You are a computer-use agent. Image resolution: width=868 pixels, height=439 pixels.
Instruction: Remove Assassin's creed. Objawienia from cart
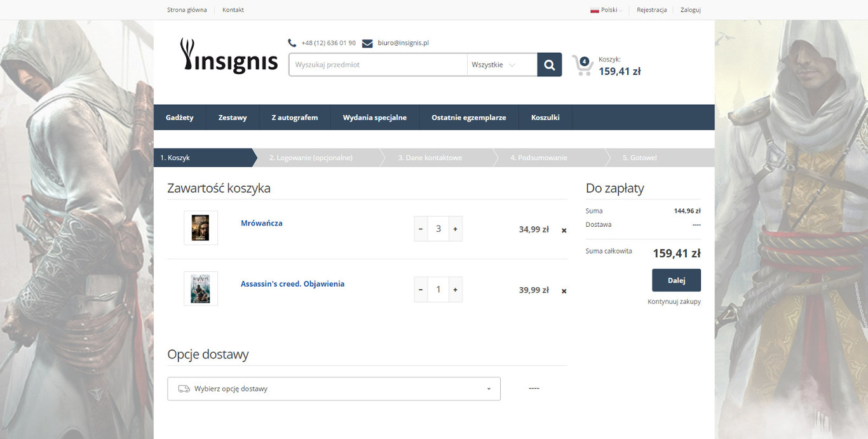(x=564, y=291)
